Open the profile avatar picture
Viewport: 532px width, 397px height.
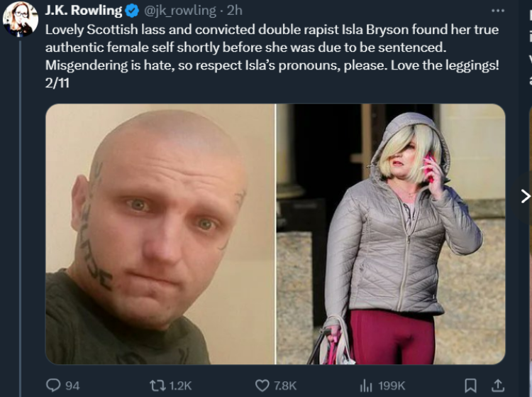pyautogui.click(x=21, y=19)
